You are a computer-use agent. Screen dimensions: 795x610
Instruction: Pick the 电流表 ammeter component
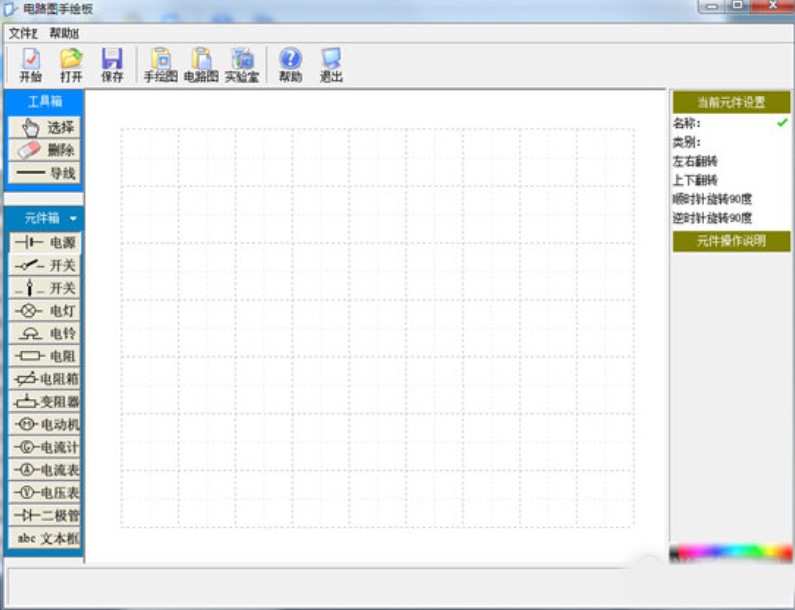point(45,470)
